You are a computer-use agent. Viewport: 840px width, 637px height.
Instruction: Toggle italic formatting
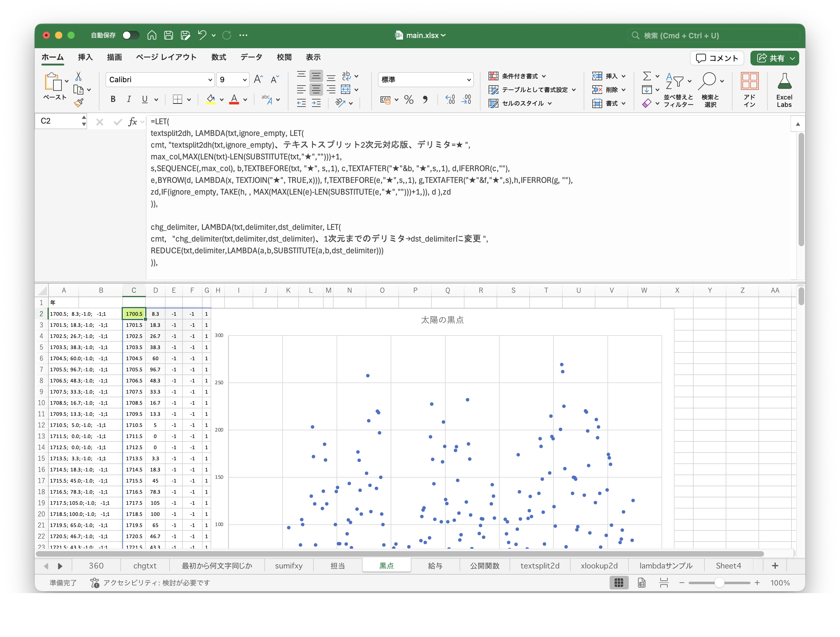click(x=129, y=99)
